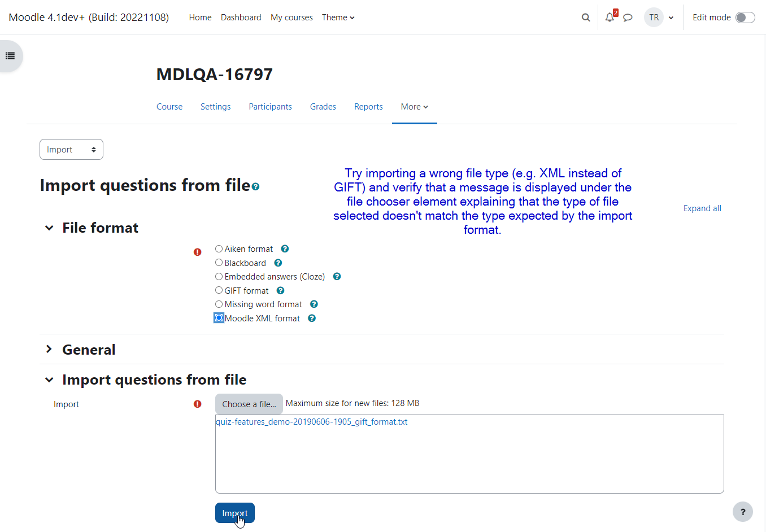Open My courses in top navigation

291,18
